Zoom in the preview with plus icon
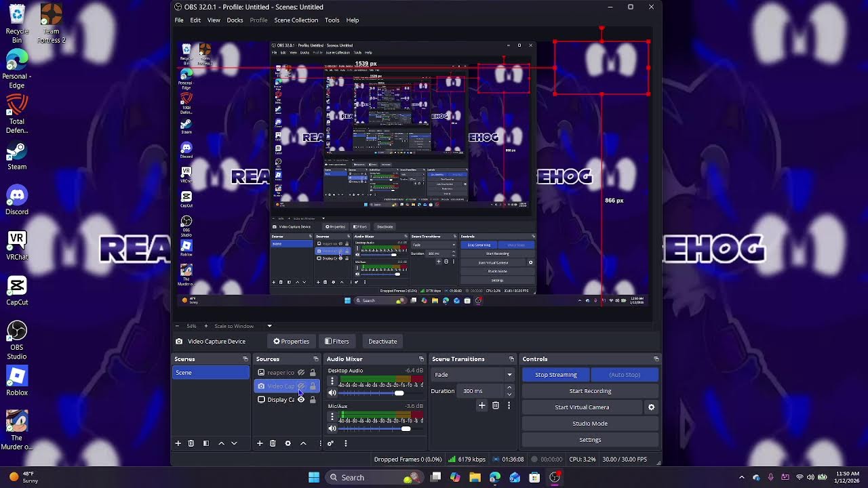 207,326
